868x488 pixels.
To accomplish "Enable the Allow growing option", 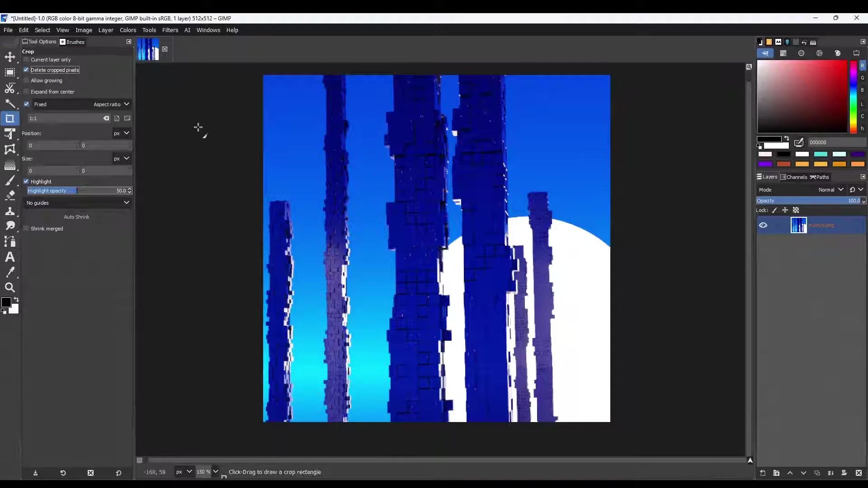I will (26, 80).
